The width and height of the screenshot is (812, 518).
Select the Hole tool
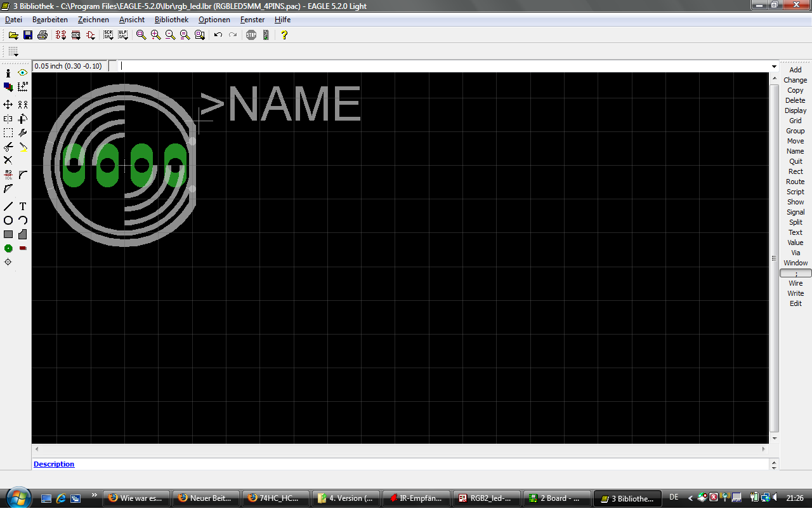coord(8,262)
